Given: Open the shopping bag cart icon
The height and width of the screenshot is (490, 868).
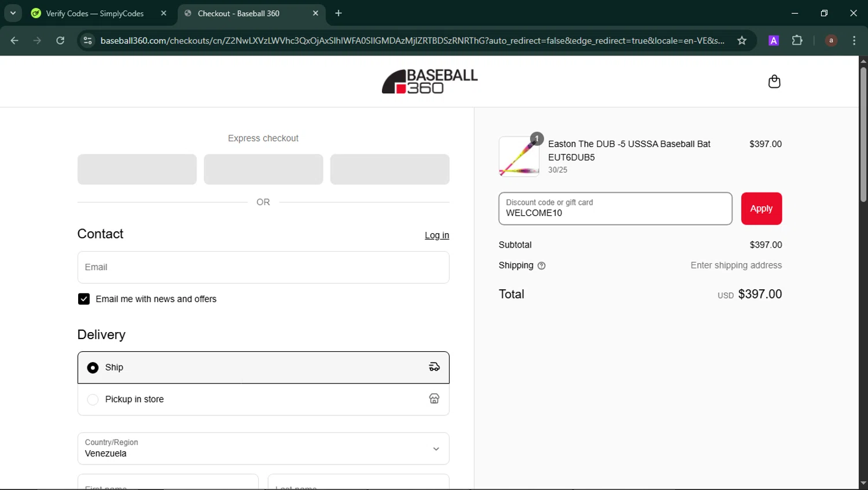Looking at the screenshot, I should [774, 82].
